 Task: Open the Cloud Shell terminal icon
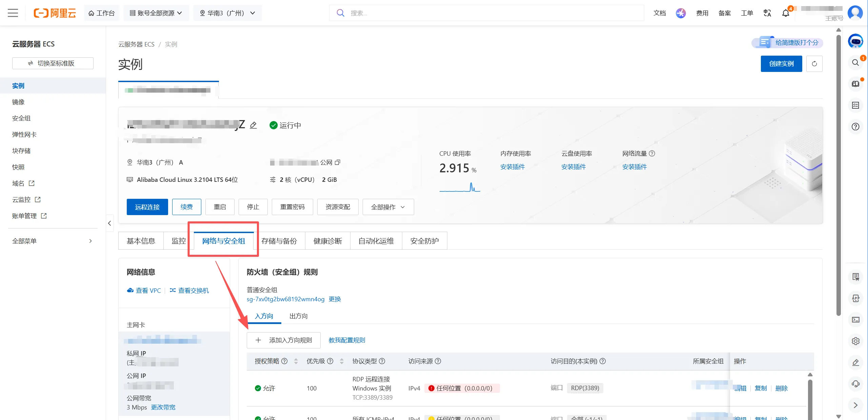click(855, 320)
